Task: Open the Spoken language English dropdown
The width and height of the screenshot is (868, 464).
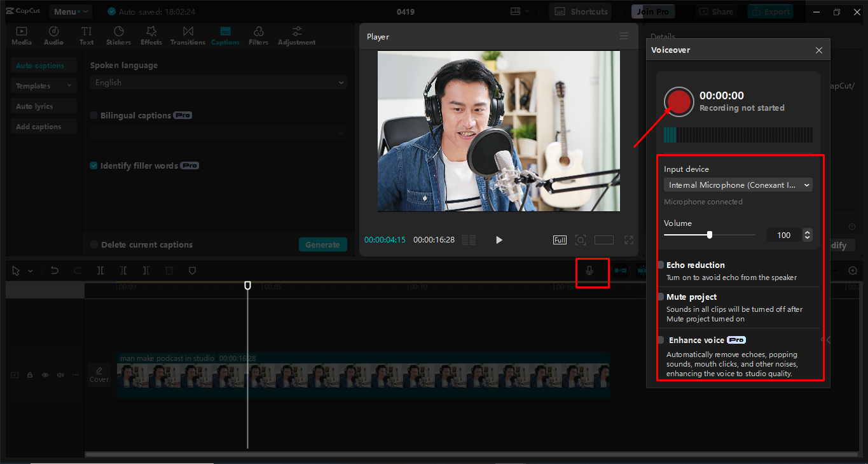Action: [218, 82]
